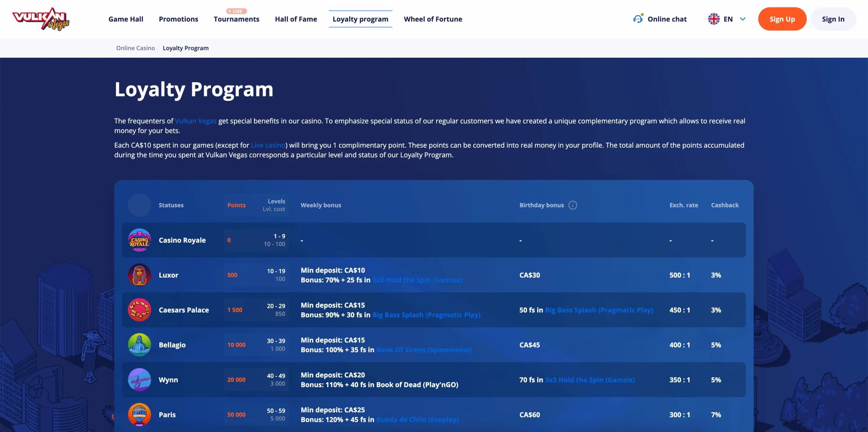The width and height of the screenshot is (868, 432).
Task: Click the Vulkan Vegas logo
Action: (41, 19)
